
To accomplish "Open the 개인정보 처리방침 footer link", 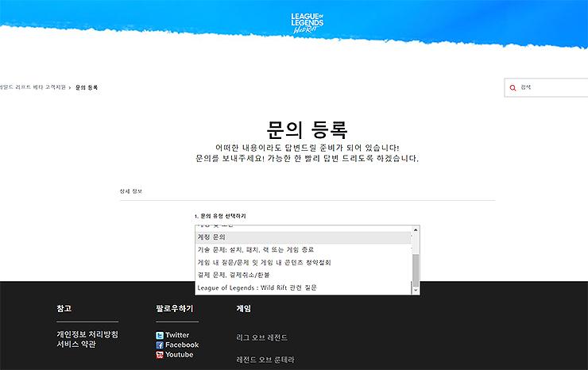I will click(x=87, y=334).
